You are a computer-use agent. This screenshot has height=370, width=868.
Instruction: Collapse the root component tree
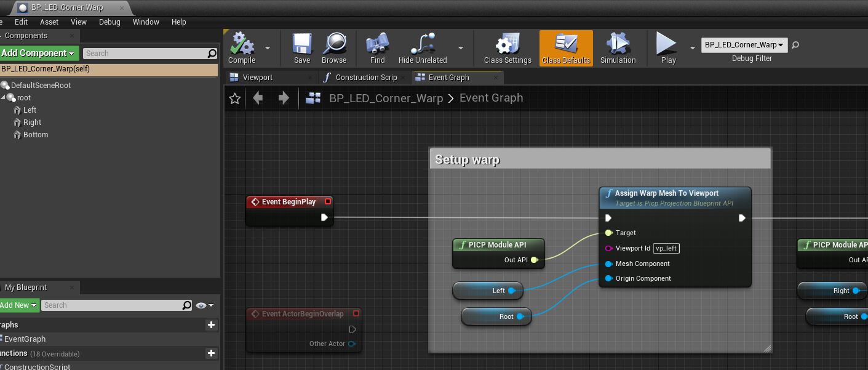3,98
